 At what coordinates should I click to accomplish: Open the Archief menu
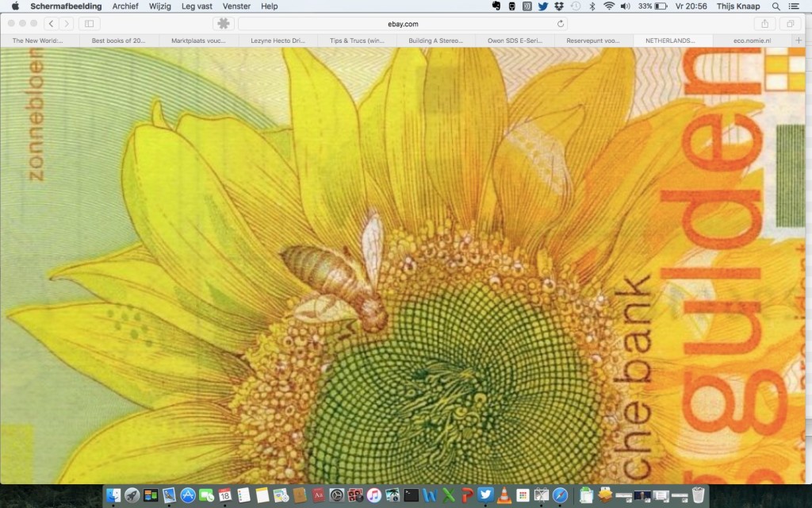click(125, 6)
